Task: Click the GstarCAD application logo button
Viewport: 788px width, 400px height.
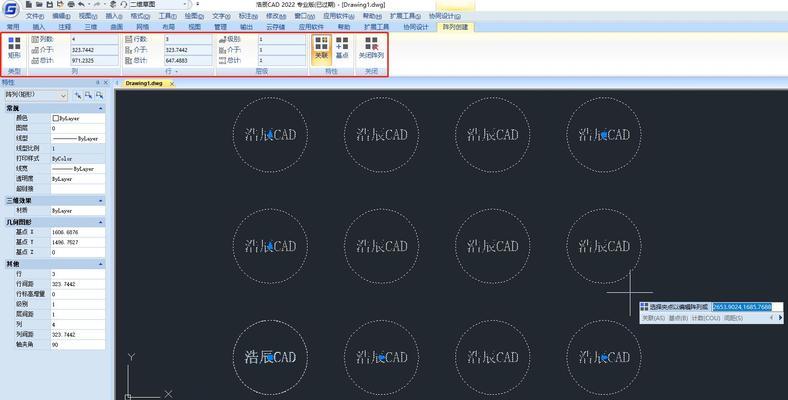Action: tap(11, 9)
